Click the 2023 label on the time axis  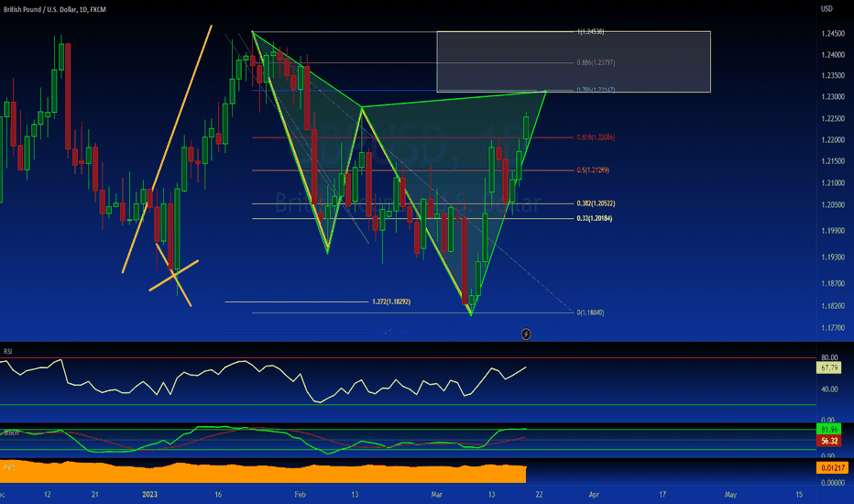(149, 494)
